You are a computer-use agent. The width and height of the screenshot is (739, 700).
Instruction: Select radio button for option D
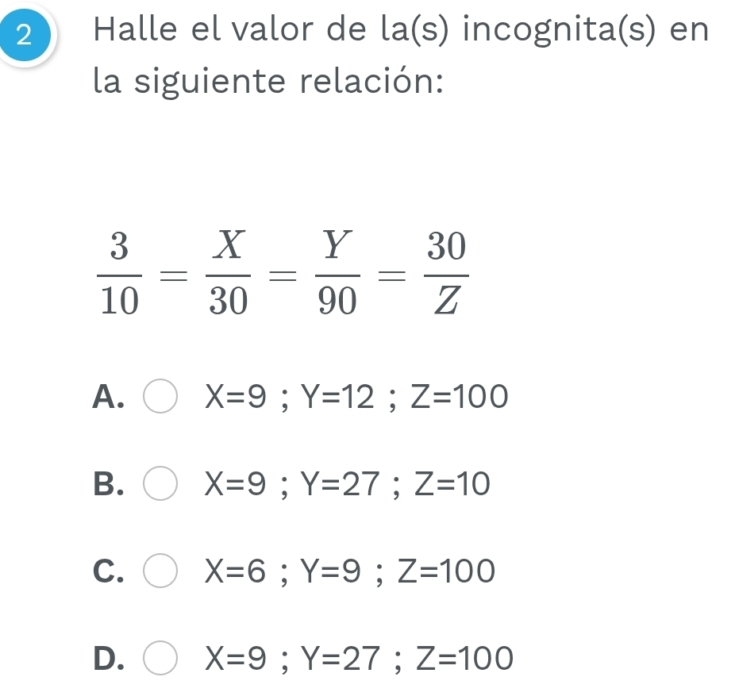pyautogui.click(x=161, y=659)
